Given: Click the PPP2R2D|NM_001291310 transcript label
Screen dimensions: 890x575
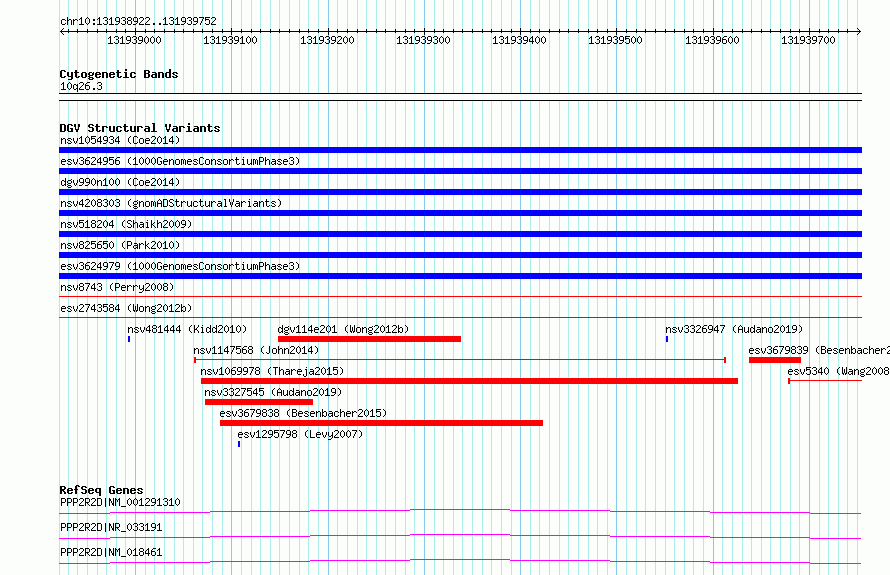Looking at the screenshot, I should 120,502.
